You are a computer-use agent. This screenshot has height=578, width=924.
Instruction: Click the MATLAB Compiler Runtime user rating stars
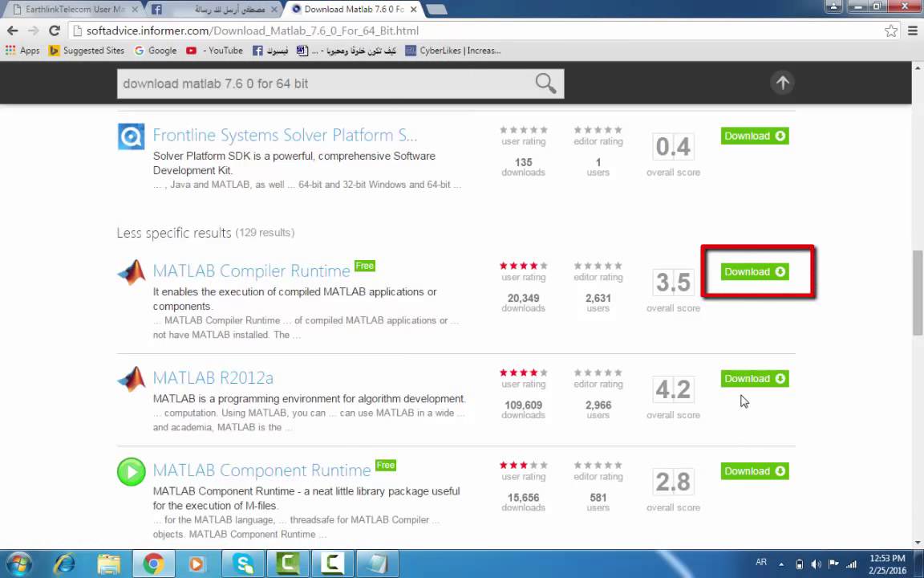click(x=523, y=266)
